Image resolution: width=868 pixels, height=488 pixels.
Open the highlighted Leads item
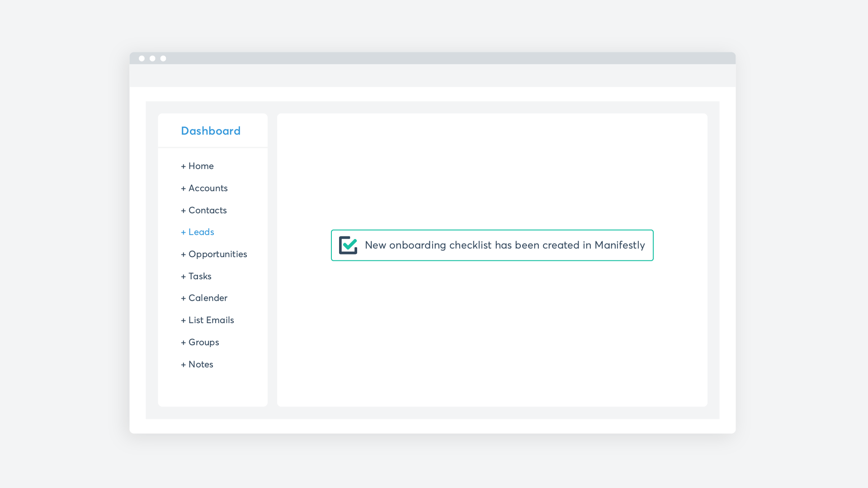click(x=198, y=232)
